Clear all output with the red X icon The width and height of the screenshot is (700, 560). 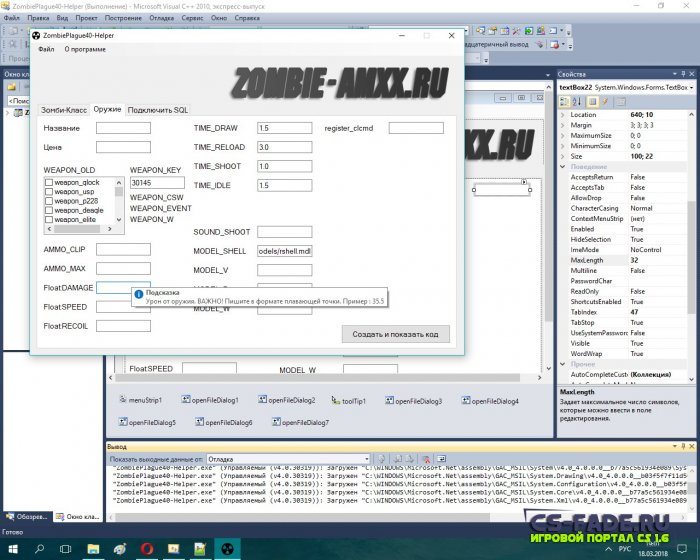[426, 459]
